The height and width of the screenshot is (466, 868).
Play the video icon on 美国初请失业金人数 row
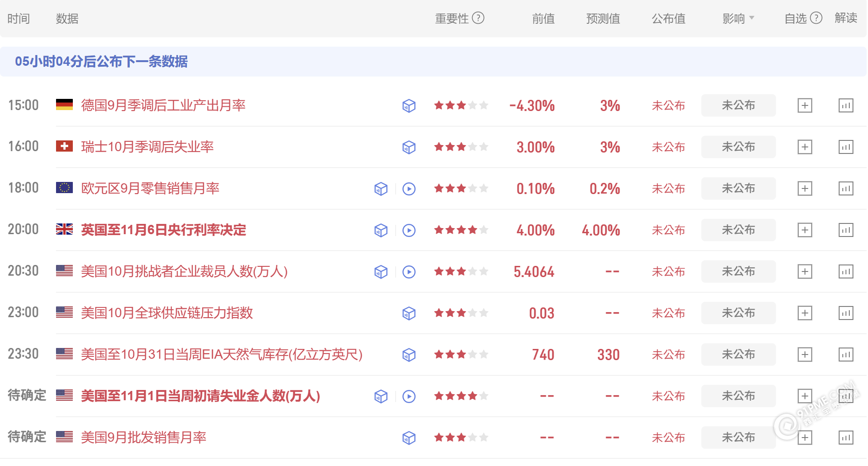(x=409, y=396)
